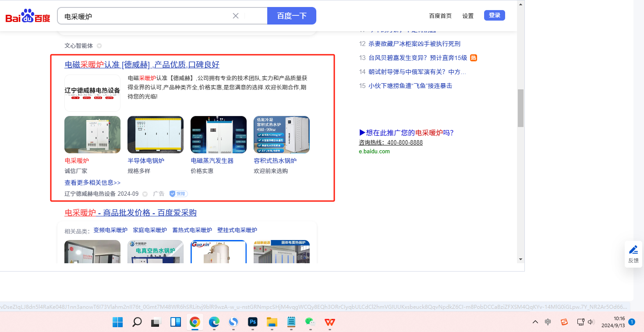Image resolution: width=644 pixels, height=332 pixels.
Task: Click the 电磁蒸汽发生器 product thumbnail
Action: click(x=218, y=134)
